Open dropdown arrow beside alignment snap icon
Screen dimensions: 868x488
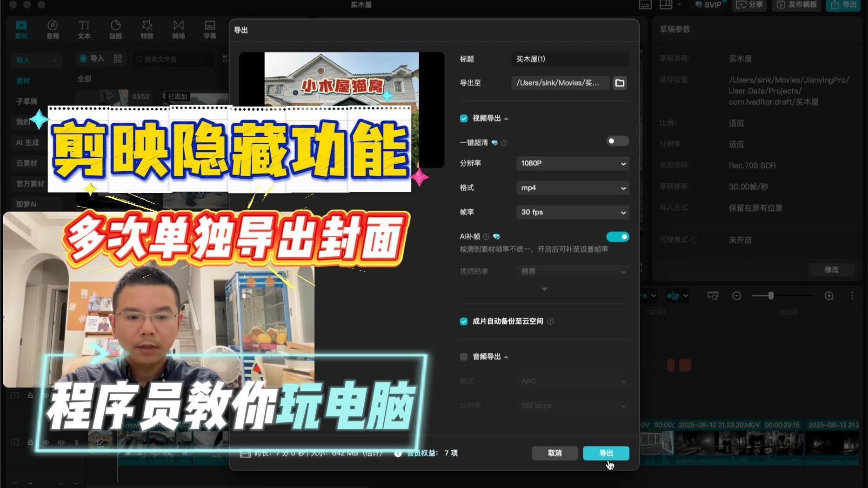pyautogui.click(x=686, y=296)
